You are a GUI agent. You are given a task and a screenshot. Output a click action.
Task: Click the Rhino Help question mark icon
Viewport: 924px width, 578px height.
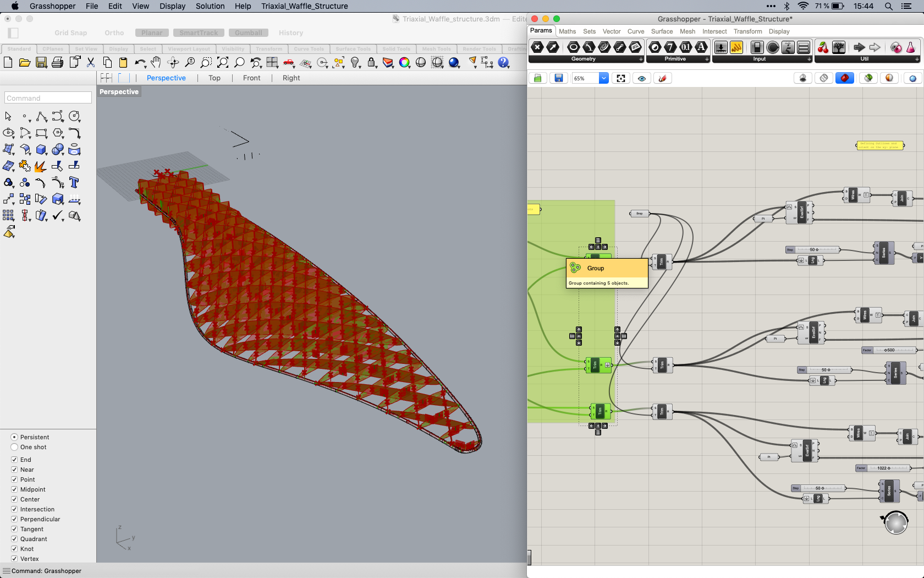click(504, 63)
